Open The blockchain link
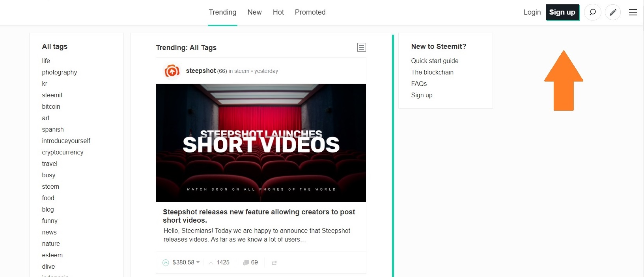The height and width of the screenshot is (277, 644). (x=432, y=72)
